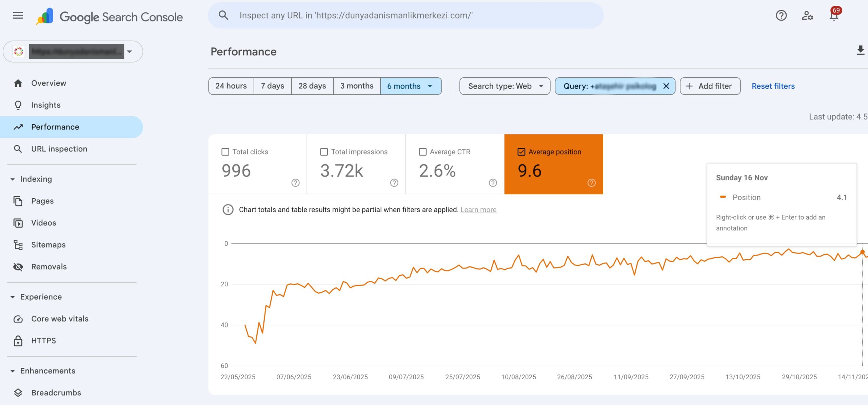Screen dimensions: 868x405
Task: Select the 28 days tab
Action: click(x=312, y=86)
